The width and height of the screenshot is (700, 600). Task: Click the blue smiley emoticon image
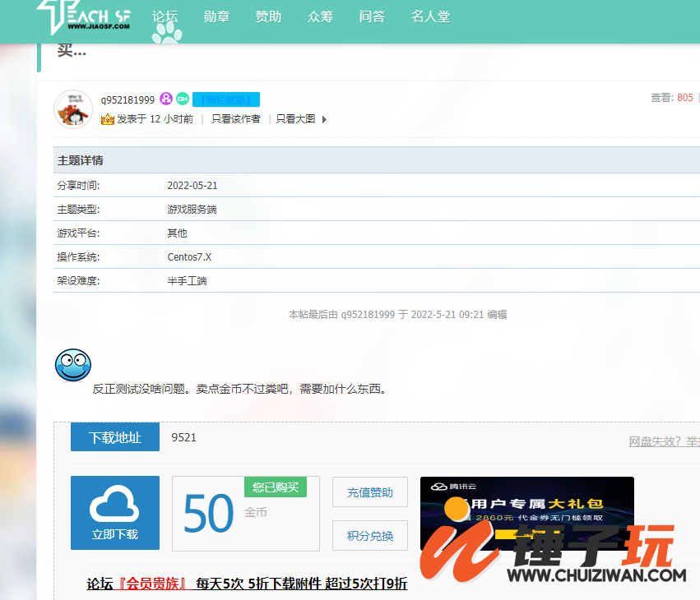tap(73, 365)
